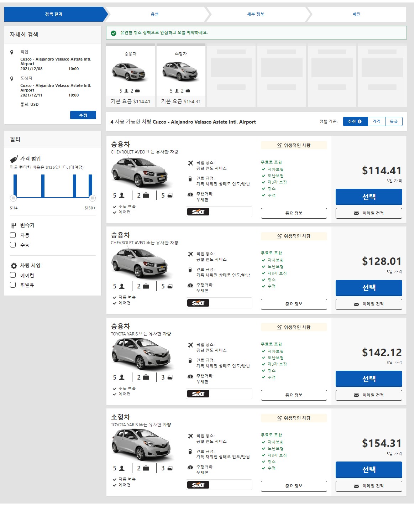Select the 소형차 category thumbnail at $154.31
Image resolution: width=420 pixels, height=511 pixels.
(181, 75)
